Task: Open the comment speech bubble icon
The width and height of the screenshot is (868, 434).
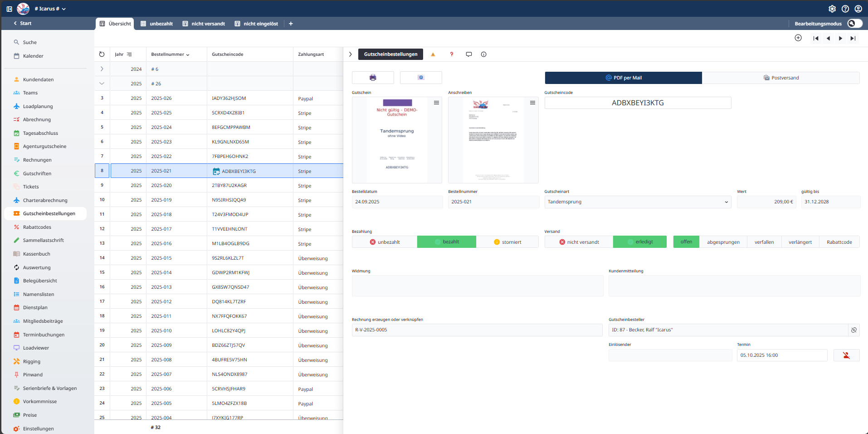Action: pos(469,54)
